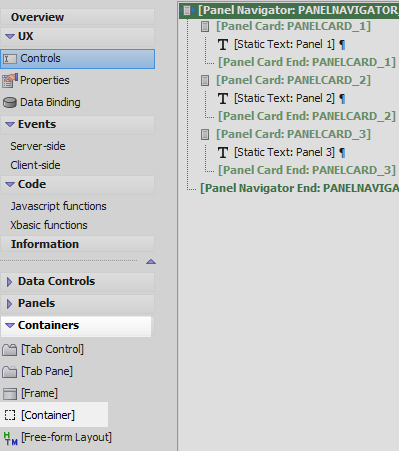Add a [Tab Control] container
This screenshot has width=399, height=451.
click(52, 349)
